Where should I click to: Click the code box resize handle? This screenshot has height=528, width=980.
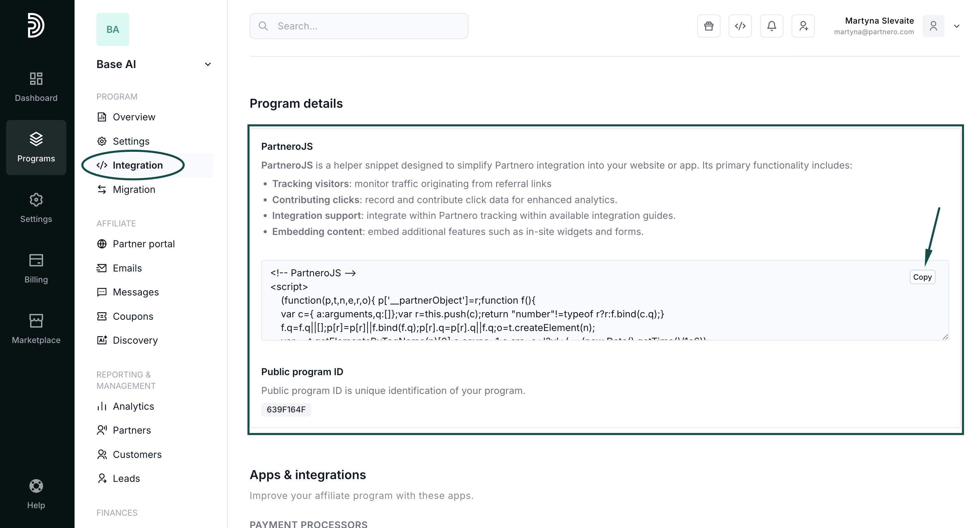[945, 336]
